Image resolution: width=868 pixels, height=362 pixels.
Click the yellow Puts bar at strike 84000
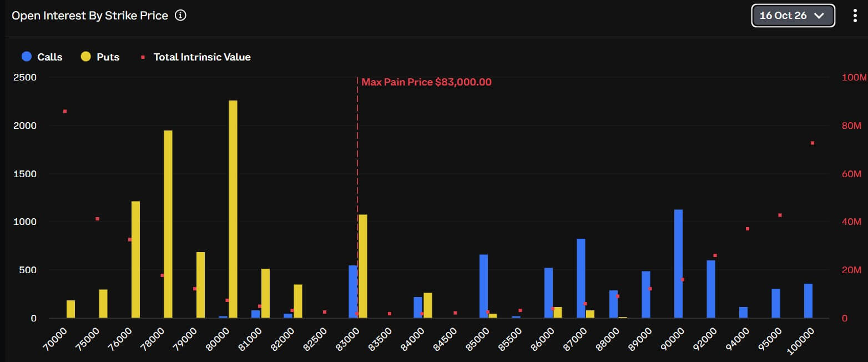(428, 305)
